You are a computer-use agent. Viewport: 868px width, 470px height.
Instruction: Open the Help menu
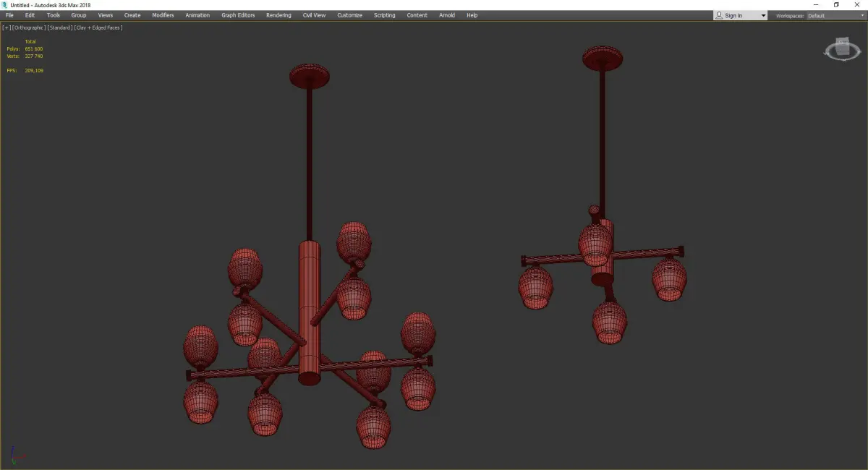click(x=472, y=15)
